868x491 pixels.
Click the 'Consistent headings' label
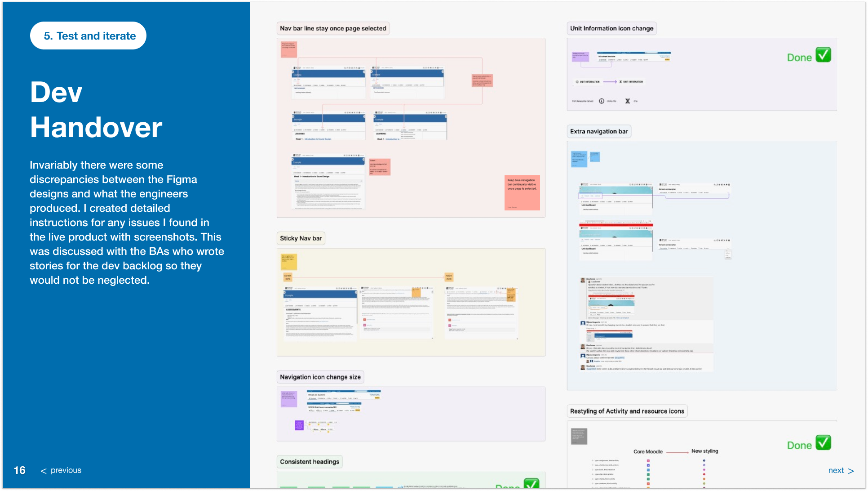click(310, 462)
